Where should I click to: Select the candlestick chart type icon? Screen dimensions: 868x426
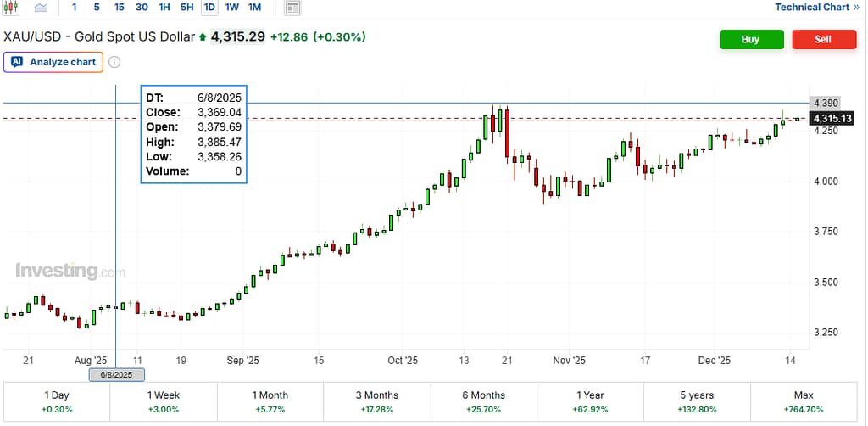click(x=12, y=8)
